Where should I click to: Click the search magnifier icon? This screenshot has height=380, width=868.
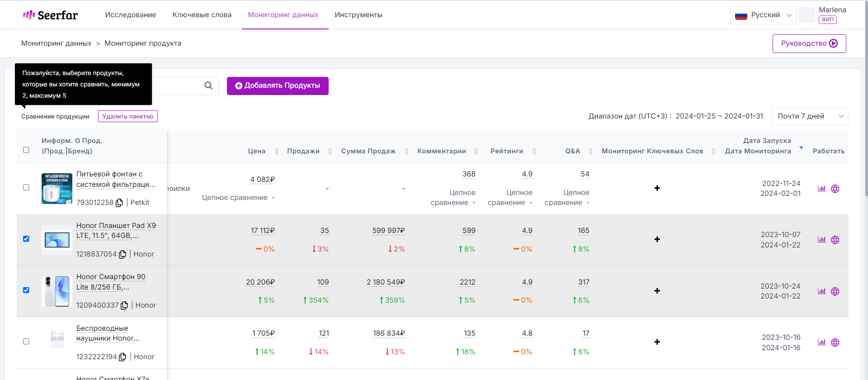click(208, 85)
